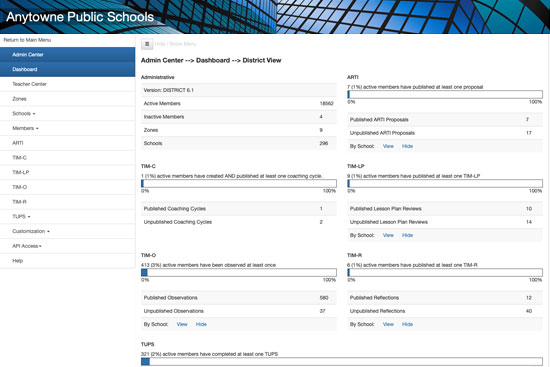The width and height of the screenshot is (550, 367).
Task: Click the Schools row in Administrative table
Action: click(x=239, y=144)
